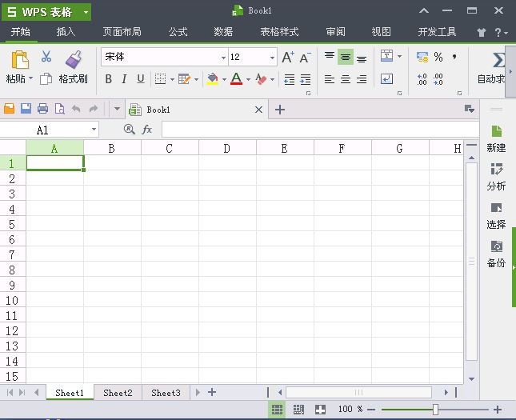
Task: Expand border style dropdown arrow
Action: coord(172,79)
